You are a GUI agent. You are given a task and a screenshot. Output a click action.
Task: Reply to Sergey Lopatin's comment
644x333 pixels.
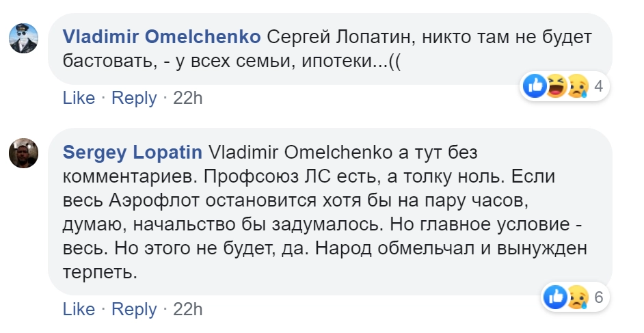coord(134,309)
